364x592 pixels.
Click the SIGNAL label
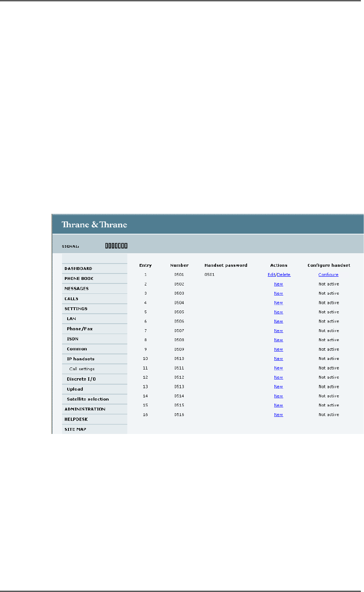coord(70,246)
